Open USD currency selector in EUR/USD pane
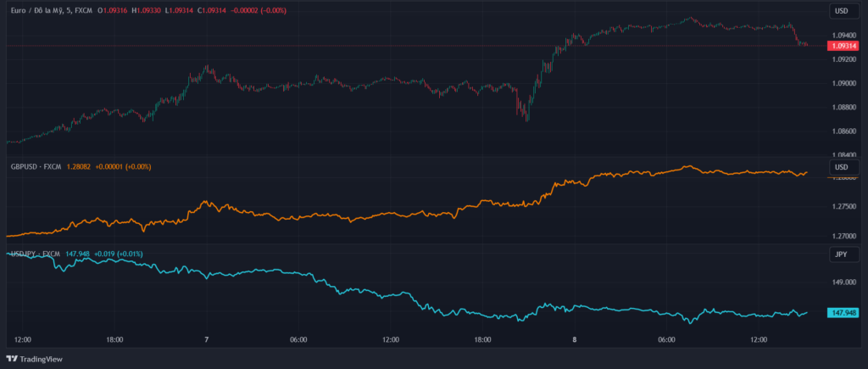 841,11
